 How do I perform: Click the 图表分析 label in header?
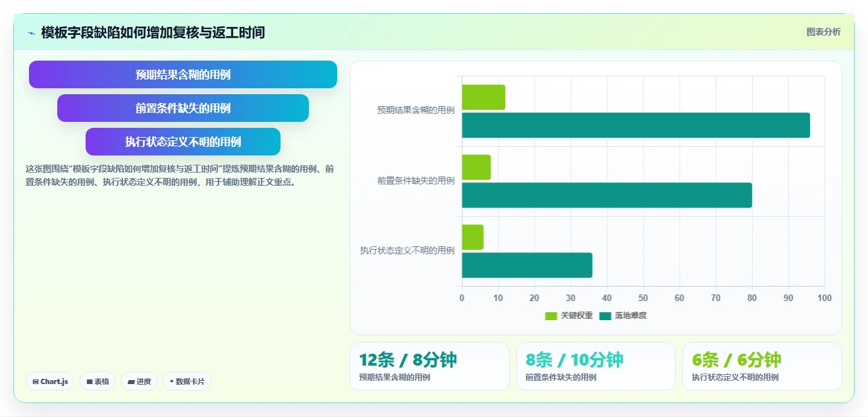click(x=823, y=32)
